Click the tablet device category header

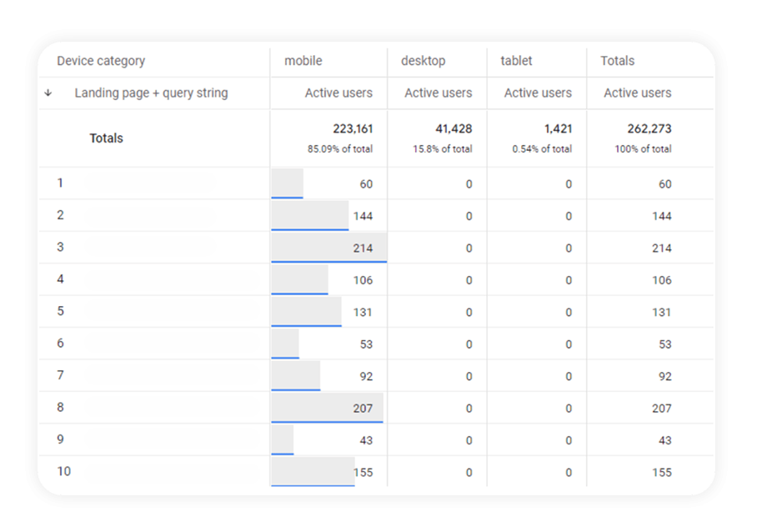click(516, 60)
